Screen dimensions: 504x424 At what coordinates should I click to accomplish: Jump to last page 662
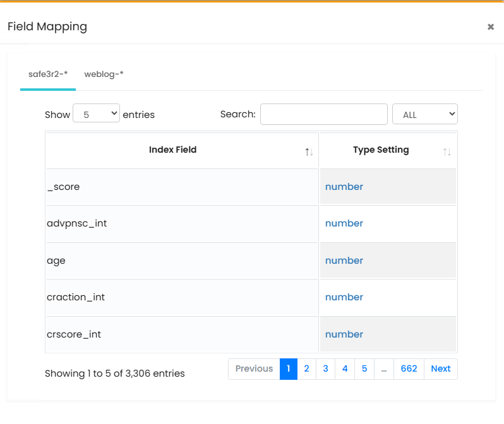click(409, 368)
